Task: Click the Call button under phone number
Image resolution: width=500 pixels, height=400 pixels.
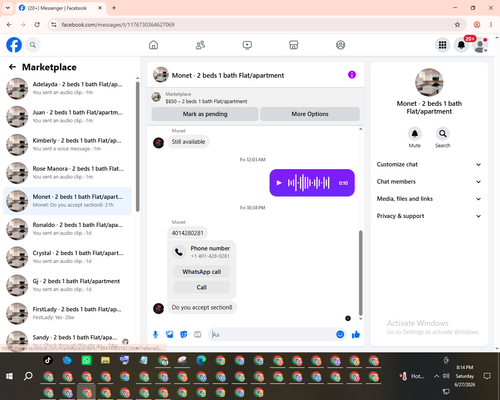Action: (202, 287)
